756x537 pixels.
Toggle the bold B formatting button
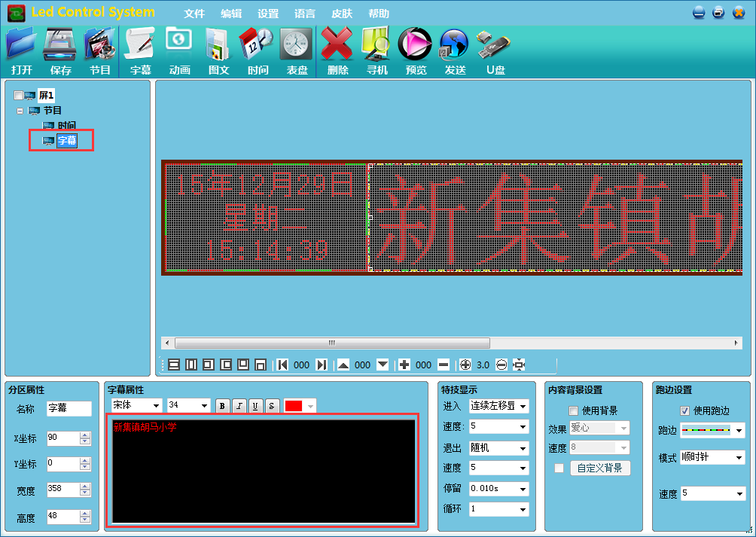pos(222,406)
